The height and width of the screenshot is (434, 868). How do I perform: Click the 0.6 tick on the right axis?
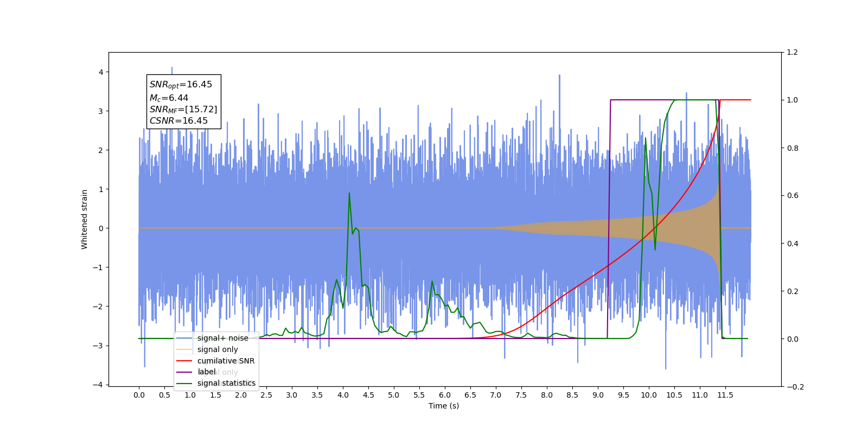[x=793, y=195]
